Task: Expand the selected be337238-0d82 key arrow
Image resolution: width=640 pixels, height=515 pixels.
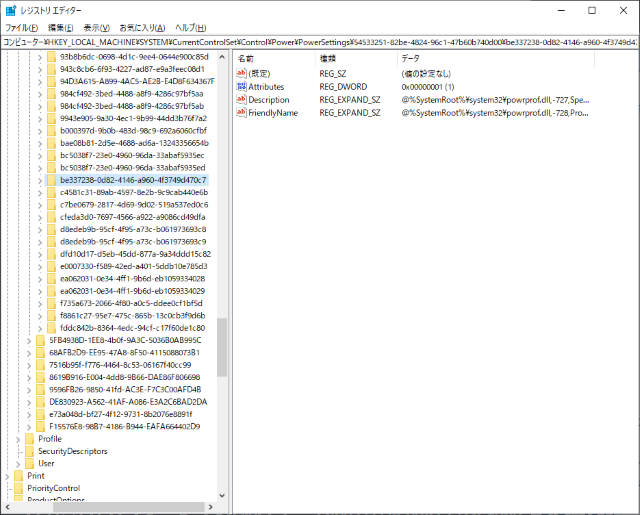Action: (40, 180)
